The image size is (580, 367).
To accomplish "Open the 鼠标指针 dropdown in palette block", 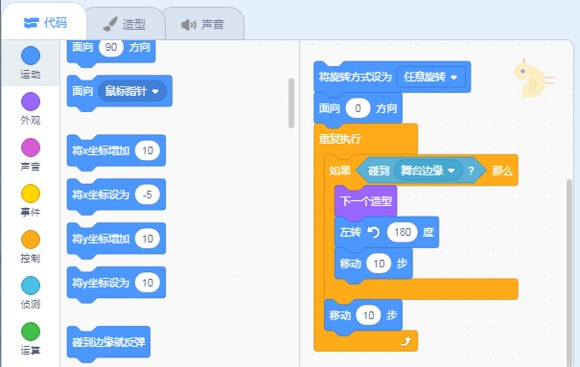I will [132, 91].
